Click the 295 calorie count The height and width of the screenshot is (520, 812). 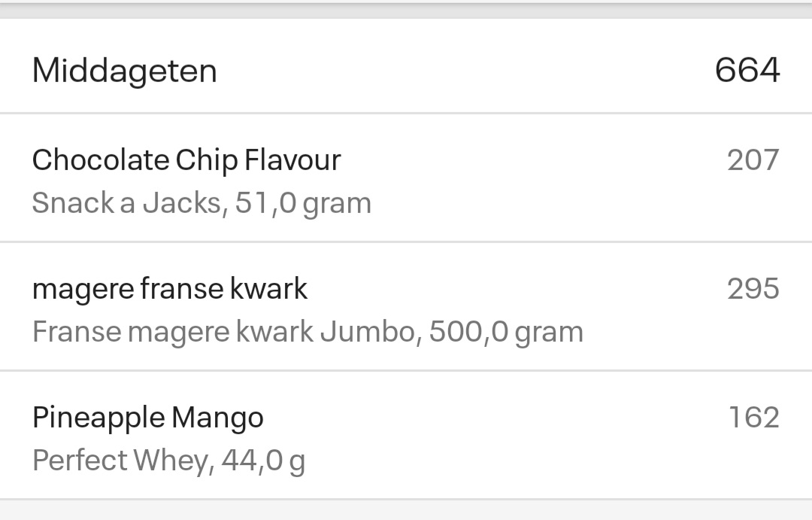click(x=753, y=289)
